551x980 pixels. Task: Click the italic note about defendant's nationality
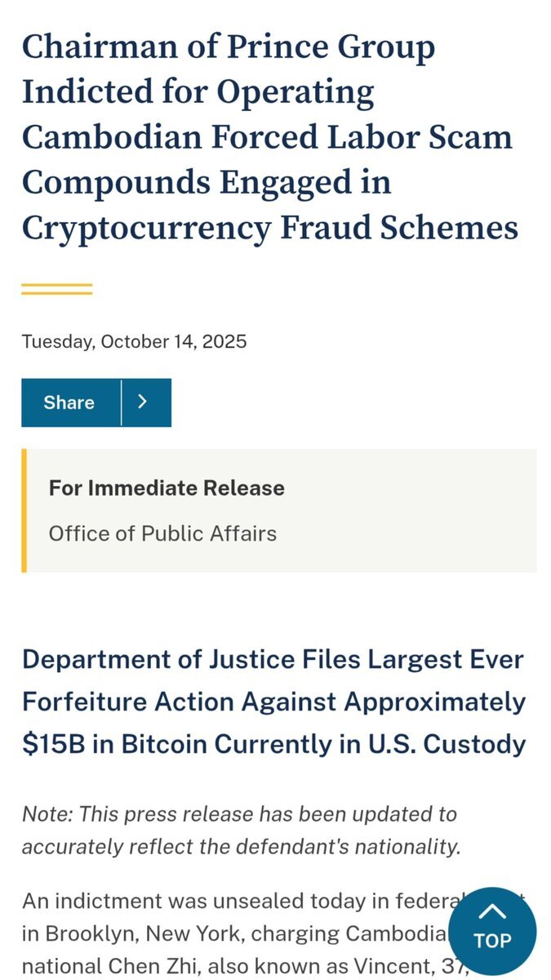241,831
